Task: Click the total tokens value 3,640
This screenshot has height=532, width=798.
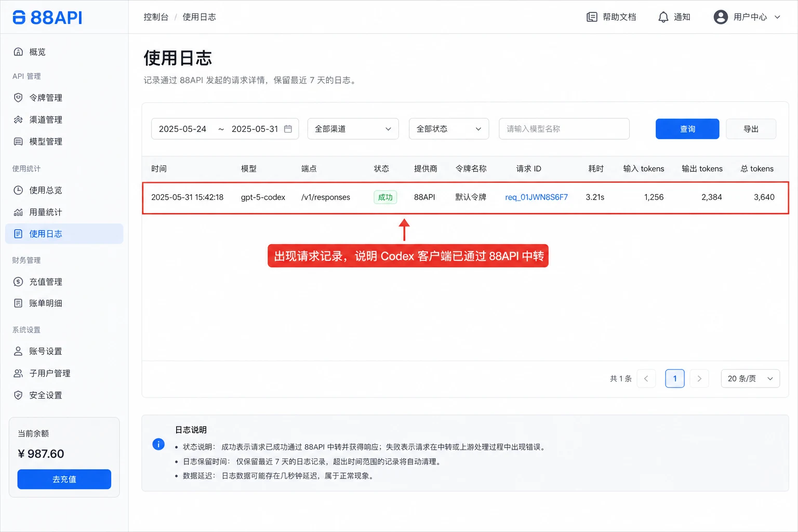Action: [x=764, y=197]
